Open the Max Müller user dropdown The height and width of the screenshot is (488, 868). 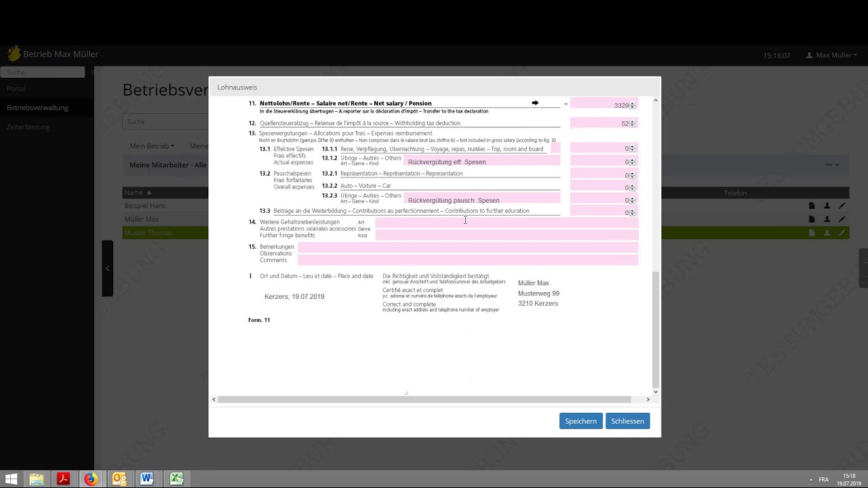click(x=831, y=55)
